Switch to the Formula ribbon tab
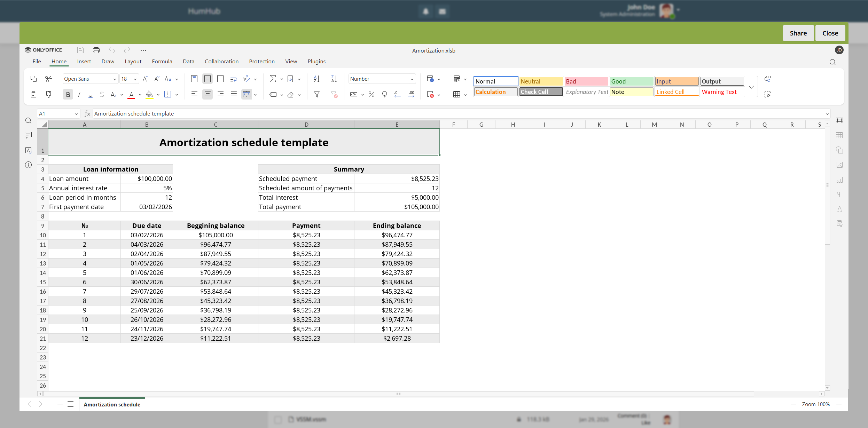 coord(162,61)
